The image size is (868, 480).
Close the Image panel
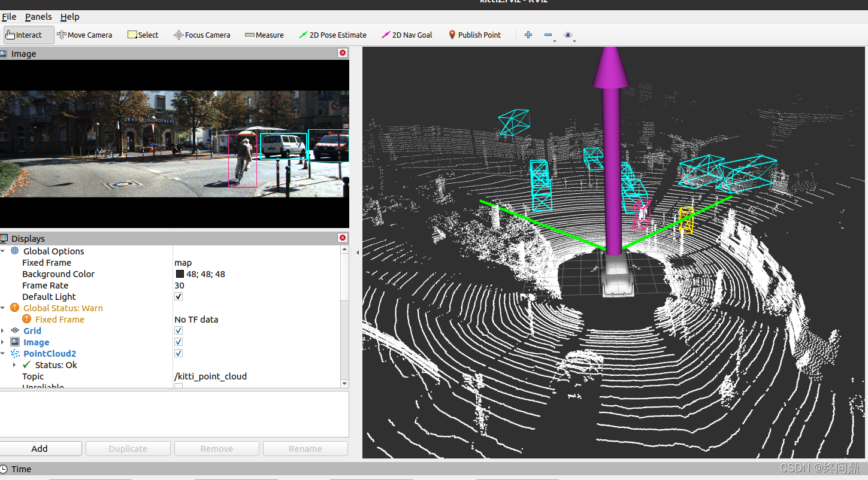pos(343,53)
